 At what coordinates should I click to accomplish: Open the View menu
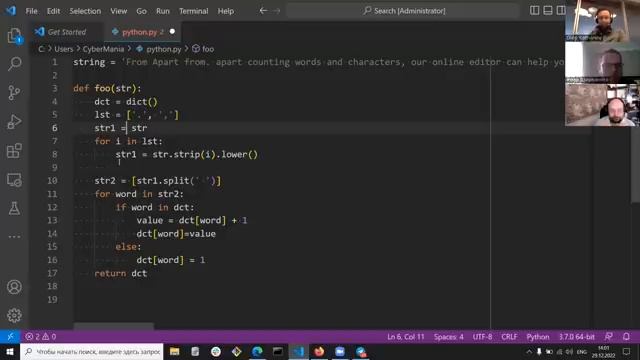point(118,11)
